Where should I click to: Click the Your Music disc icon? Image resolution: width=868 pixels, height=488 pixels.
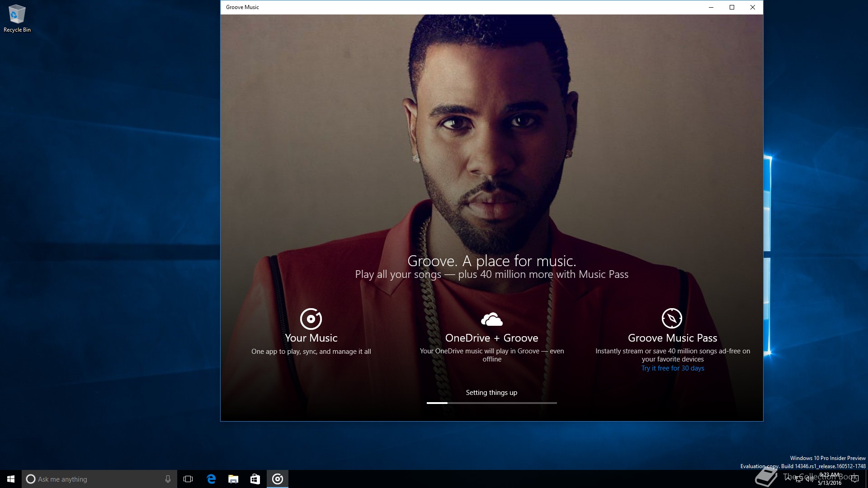(x=311, y=319)
